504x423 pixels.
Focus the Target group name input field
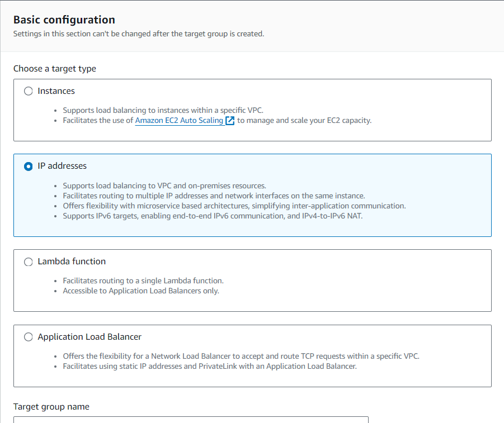click(191, 419)
